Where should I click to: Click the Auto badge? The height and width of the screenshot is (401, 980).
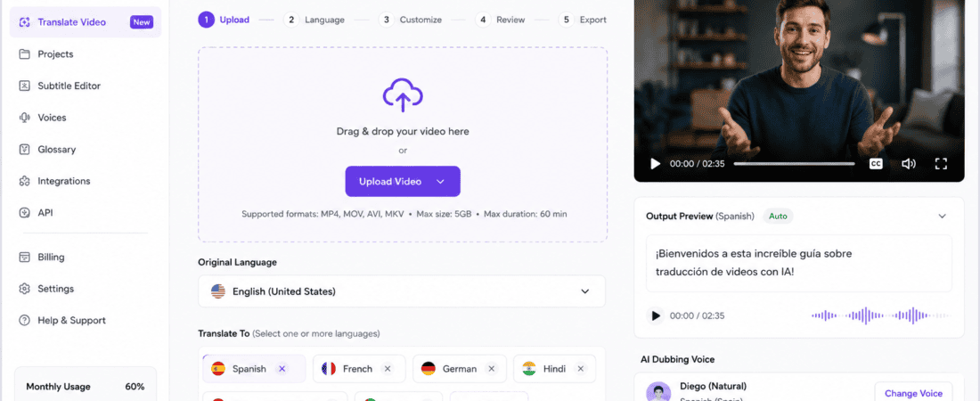pos(778,216)
